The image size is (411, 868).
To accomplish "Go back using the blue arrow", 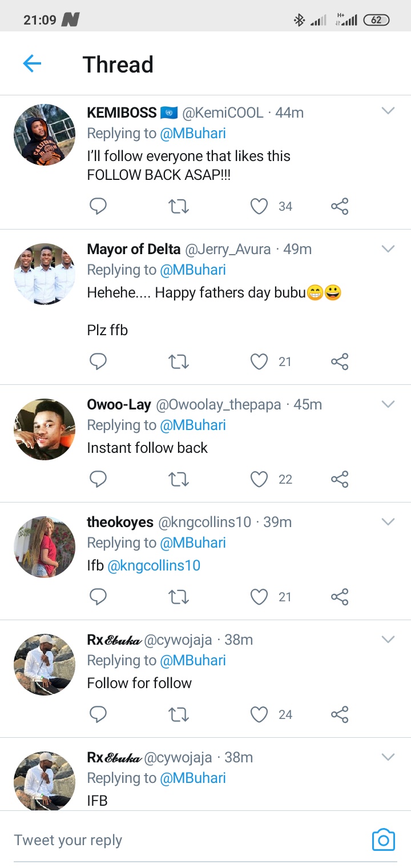I will coord(32,63).
